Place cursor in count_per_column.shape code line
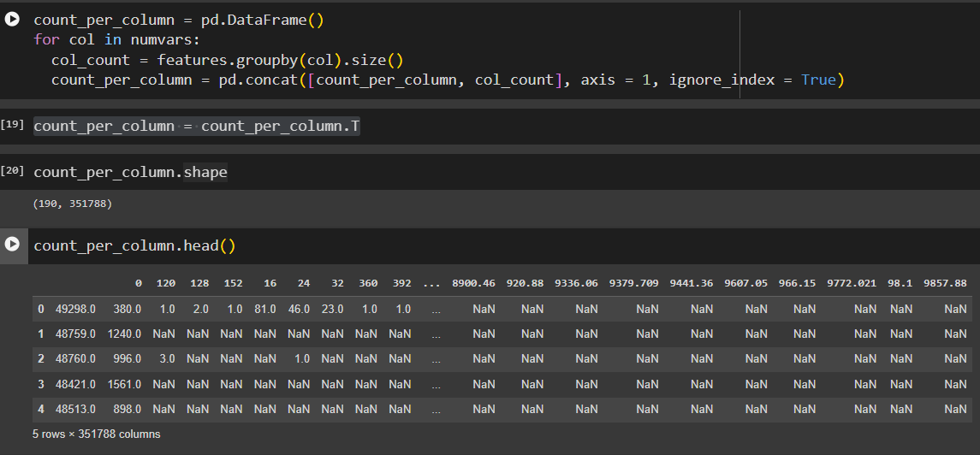Screen dimensions: 980x455 pyautogui.click(x=131, y=172)
